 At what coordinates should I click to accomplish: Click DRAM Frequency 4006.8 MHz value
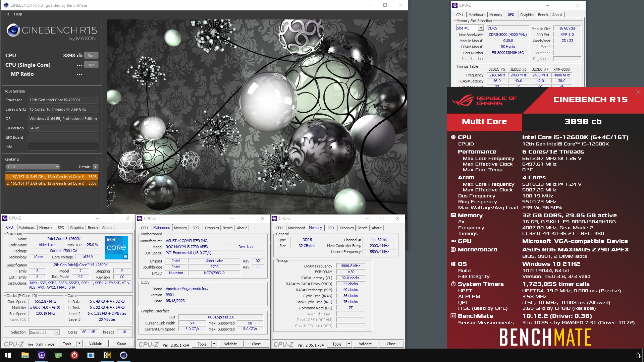click(351, 266)
